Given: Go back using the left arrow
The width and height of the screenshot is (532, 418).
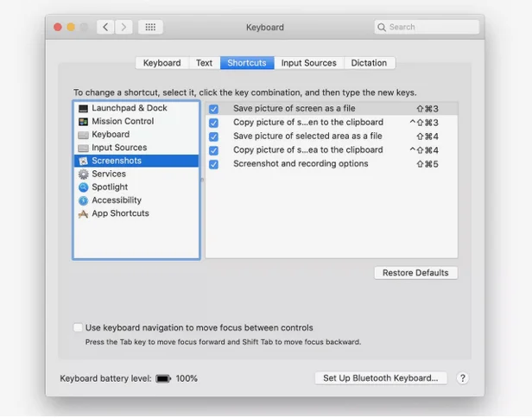Looking at the screenshot, I should tap(105, 28).
